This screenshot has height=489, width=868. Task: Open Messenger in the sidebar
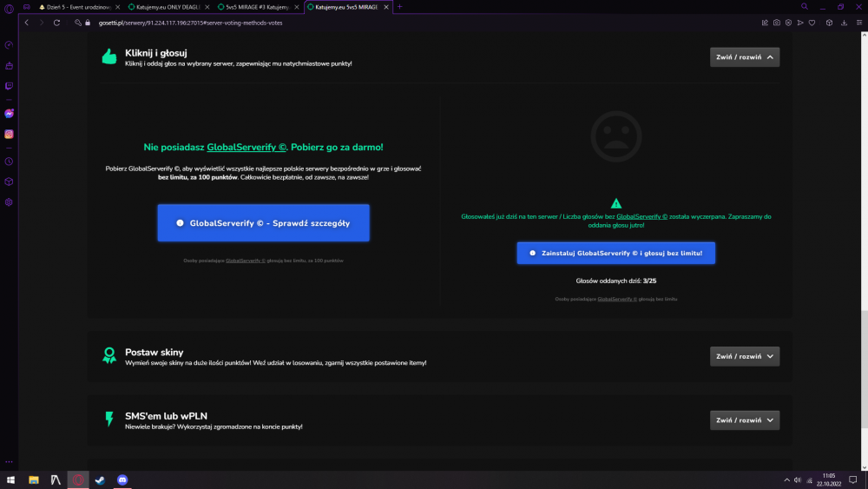(x=9, y=114)
